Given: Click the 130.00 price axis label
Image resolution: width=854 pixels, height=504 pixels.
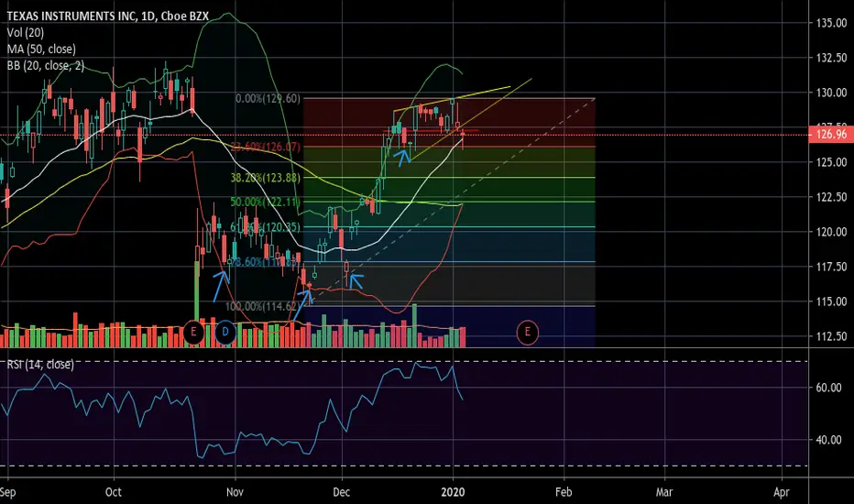Looking at the screenshot, I should click(x=831, y=93).
